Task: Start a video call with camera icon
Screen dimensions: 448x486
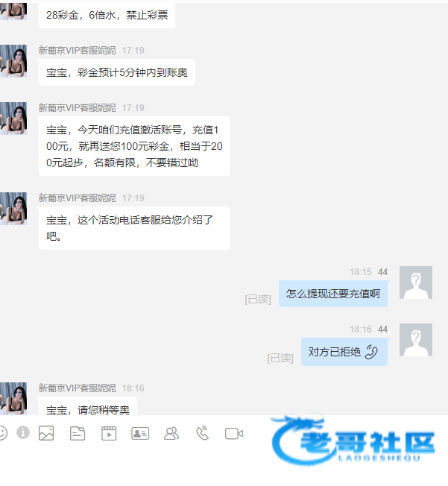Action: (234, 434)
